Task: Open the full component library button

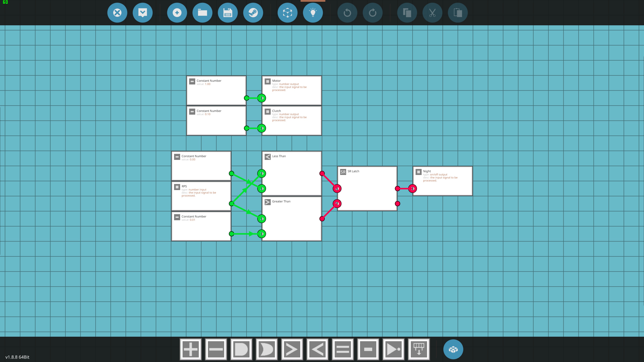Action: 453,349
